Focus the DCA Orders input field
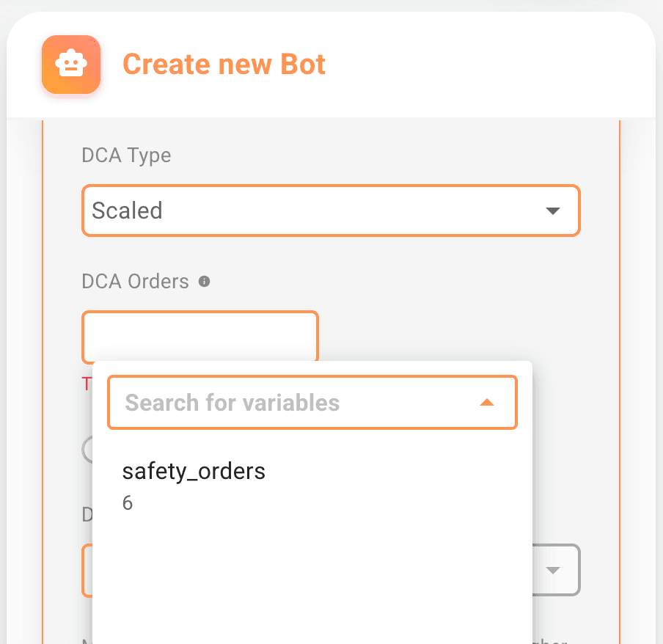Image resolution: width=663 pixels, height=644 pixels. pyautogui.click(x=199, y=336)
